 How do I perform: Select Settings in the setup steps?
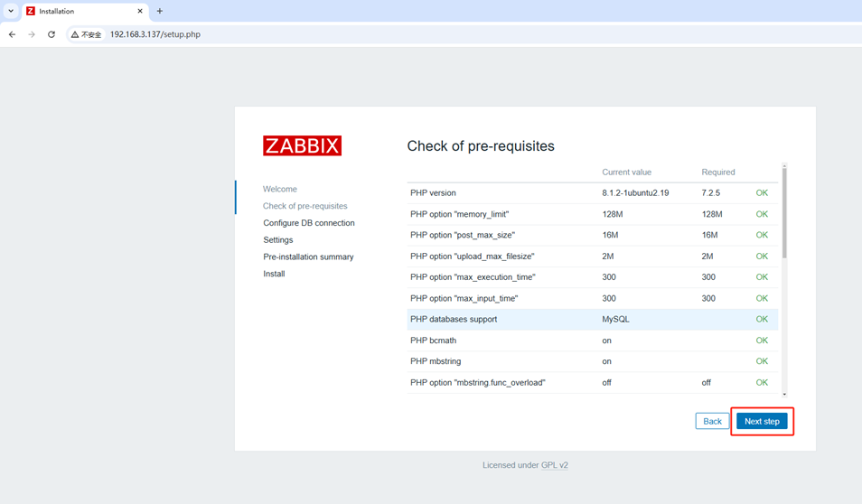(278, 239)
